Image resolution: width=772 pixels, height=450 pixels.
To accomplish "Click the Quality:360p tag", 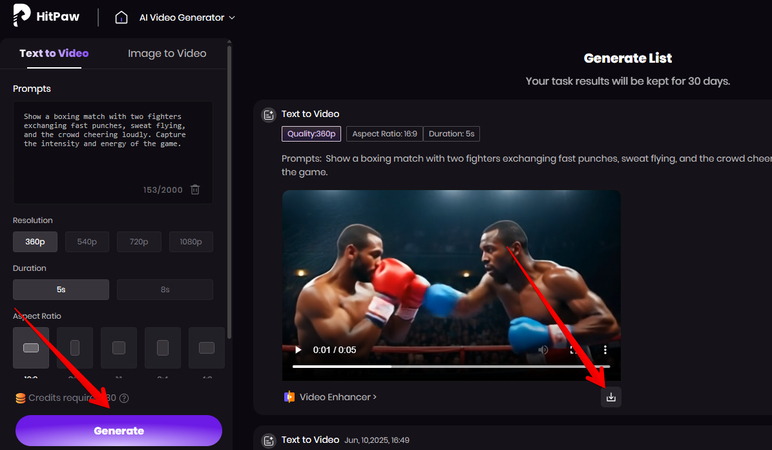I will coord(311,134).
